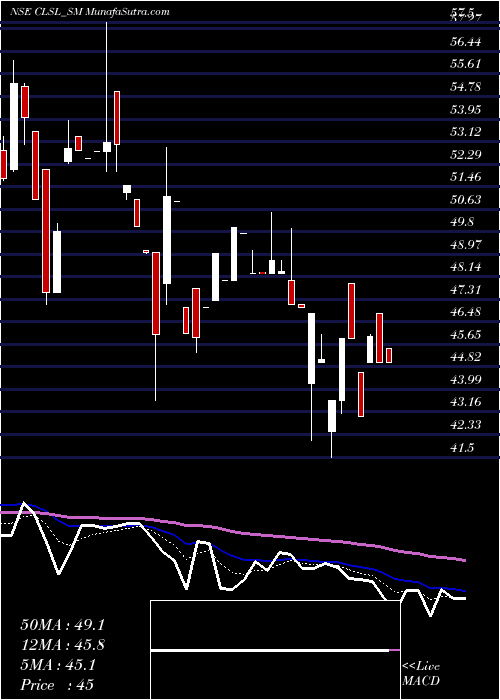This screenshot has height=700, width=500.
Task: Click the <<Live MACD label
Action: point(421,674)
